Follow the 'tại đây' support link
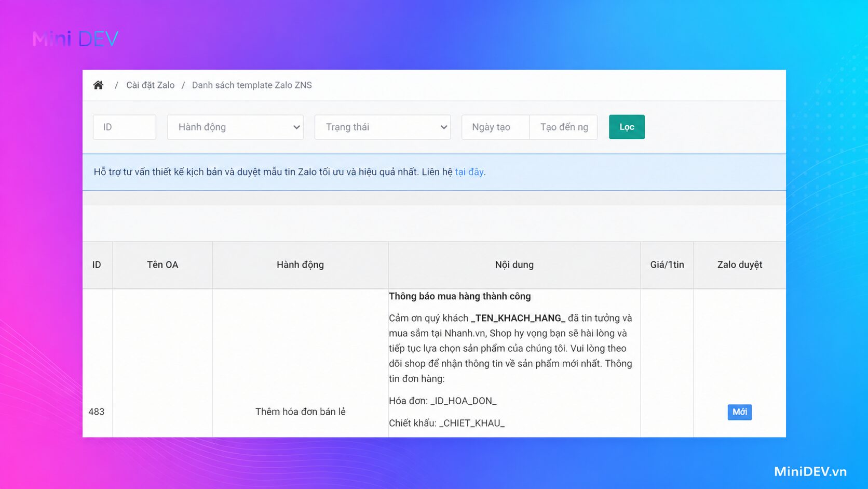868x489 pixels. (x=469, y=172)
